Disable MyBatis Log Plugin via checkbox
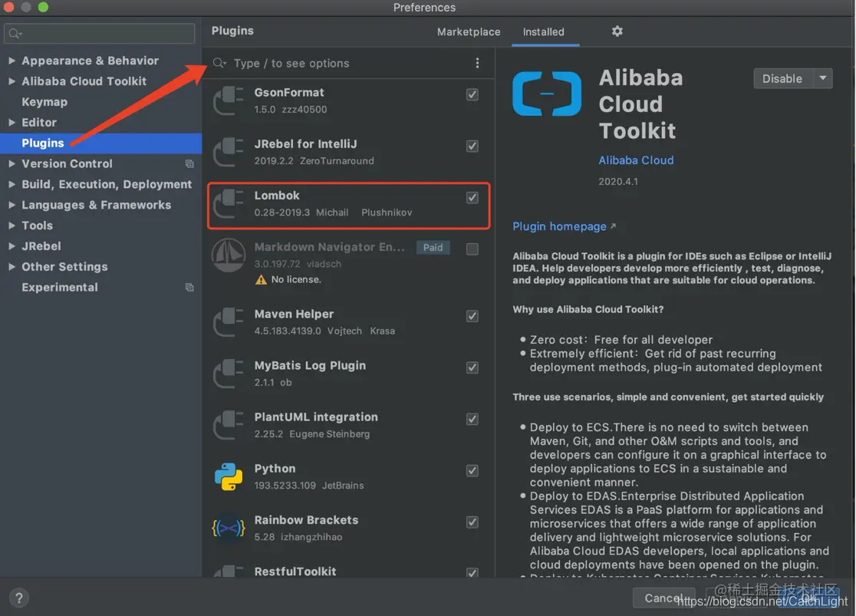856x616 pixels. point(472,367)
